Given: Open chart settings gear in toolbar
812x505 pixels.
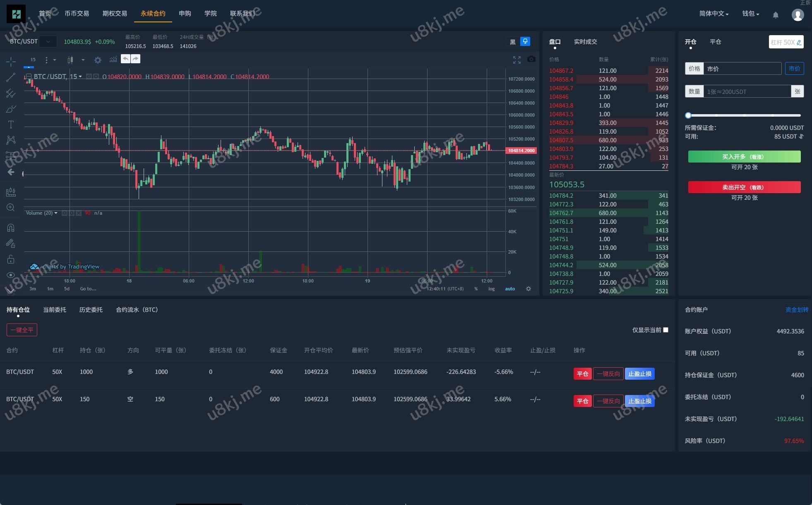Looking at the screenshot, I should click(98, 60).
